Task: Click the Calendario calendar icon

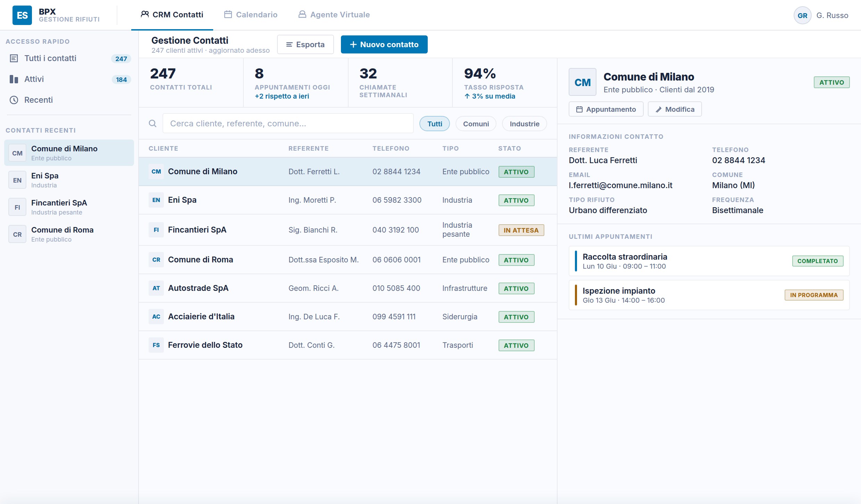Action: pos(228,14)
